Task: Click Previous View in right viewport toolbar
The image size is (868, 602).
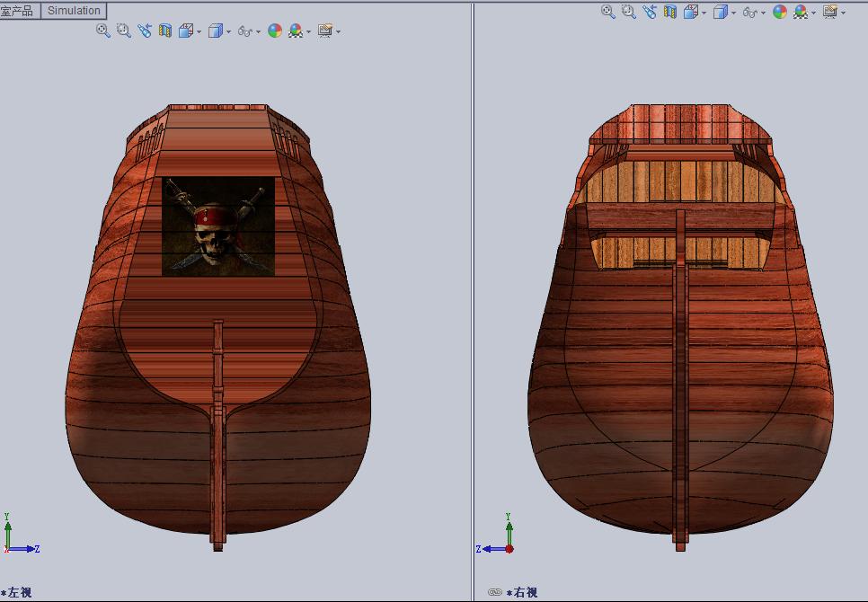Action: click(650, 12)
